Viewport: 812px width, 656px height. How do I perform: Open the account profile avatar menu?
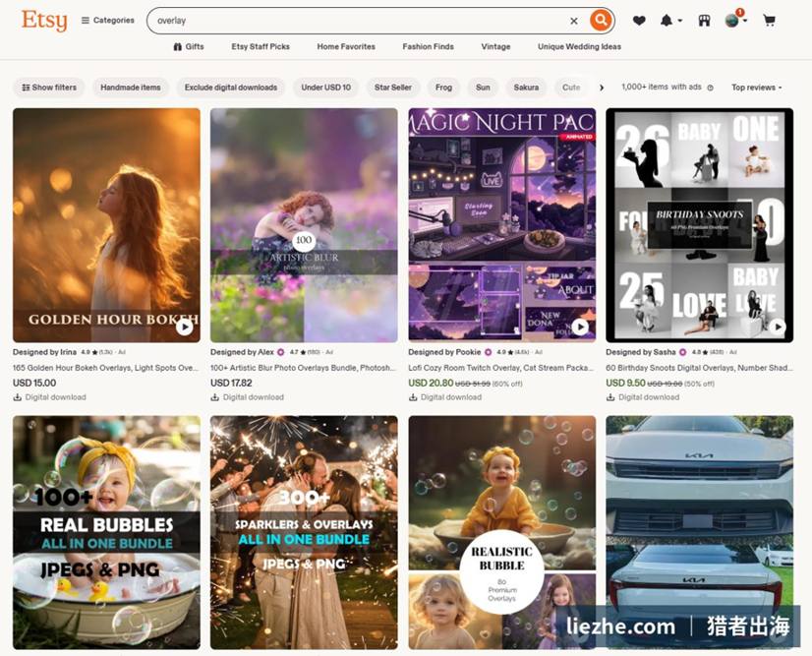(735, 21)
